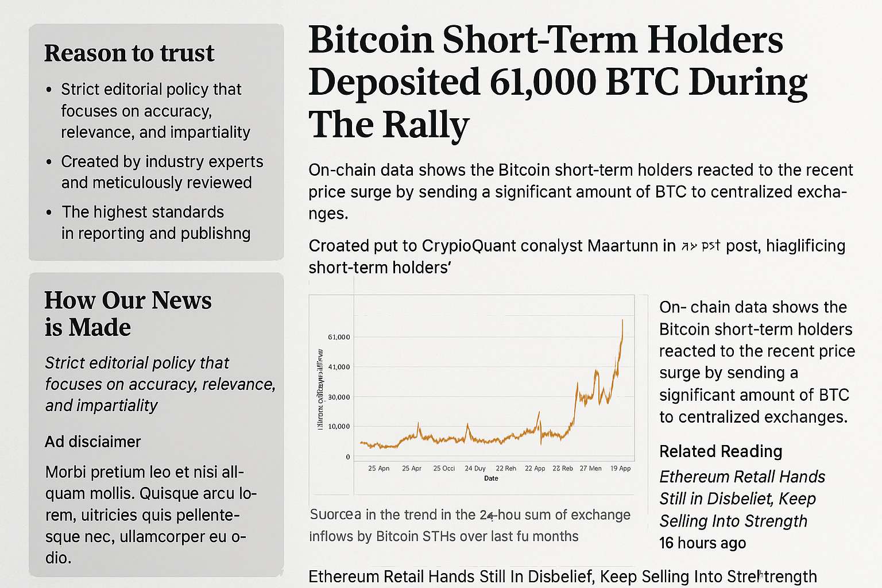Click bottom Ethereum Retail Hands headline

point(562,576)
